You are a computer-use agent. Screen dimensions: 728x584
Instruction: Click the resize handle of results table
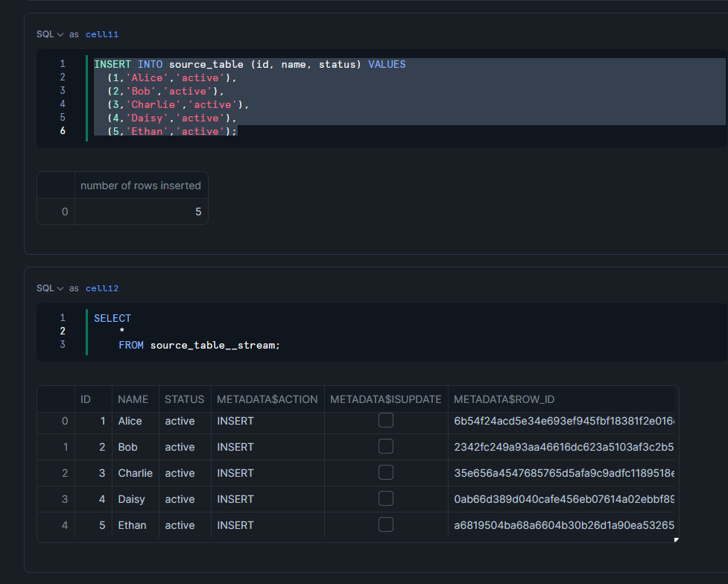[677, 539]
